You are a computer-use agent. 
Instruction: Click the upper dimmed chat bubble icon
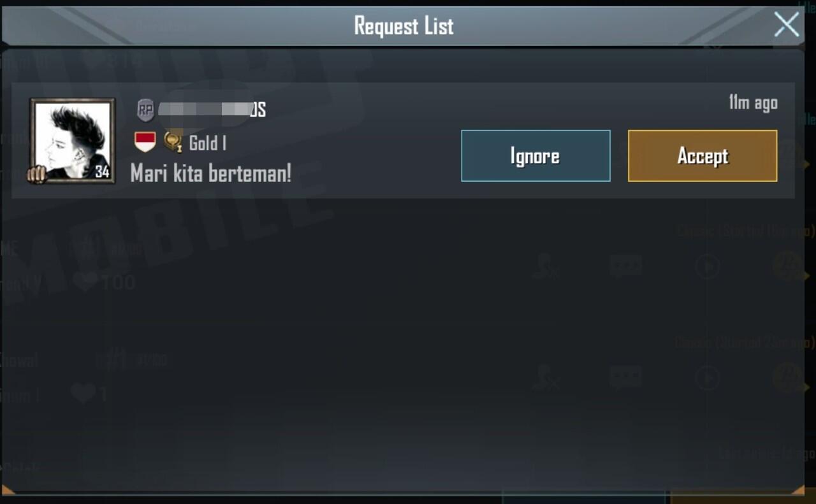pos(625,266)
